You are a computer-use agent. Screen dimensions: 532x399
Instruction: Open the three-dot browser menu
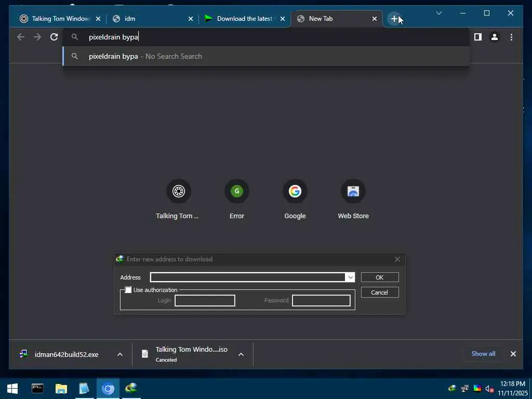click(511, 37)
